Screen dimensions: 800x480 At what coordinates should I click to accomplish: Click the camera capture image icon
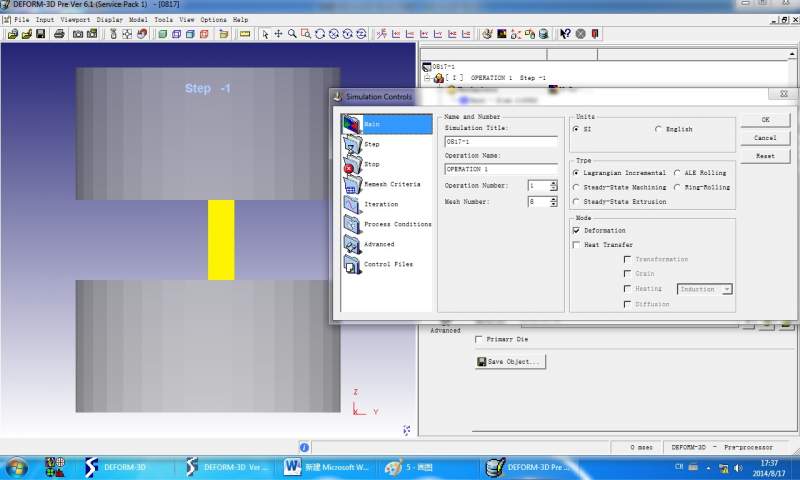tap(78, 34)
